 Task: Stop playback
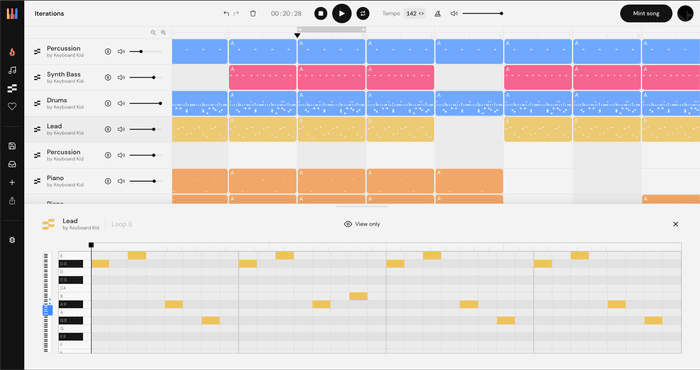tap(321, 13)
